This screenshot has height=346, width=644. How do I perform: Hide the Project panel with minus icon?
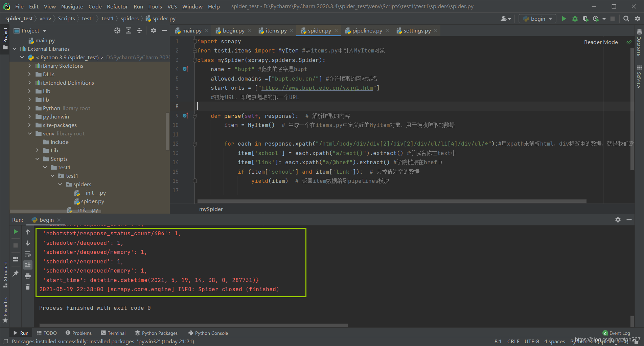164,31
